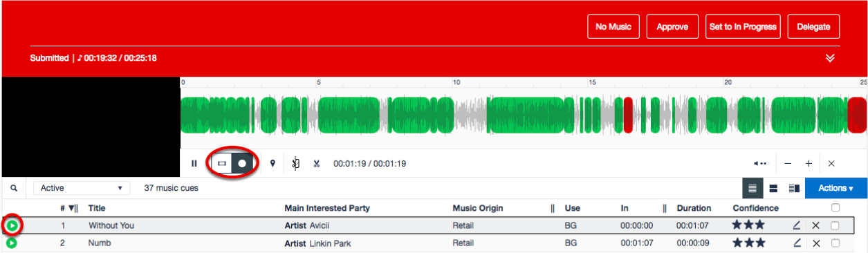Pause the audio playback
Screen dimensions: 868x253
194,164
